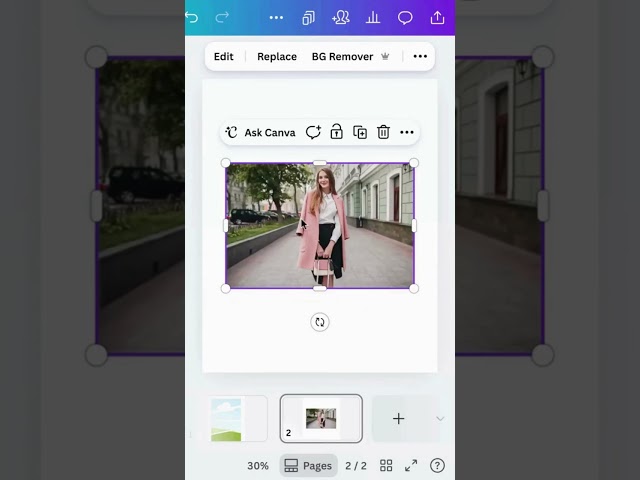This screenshot has width=640, height=480.
Task: Select page 2 thumbnail
Action: click(321, 418)
